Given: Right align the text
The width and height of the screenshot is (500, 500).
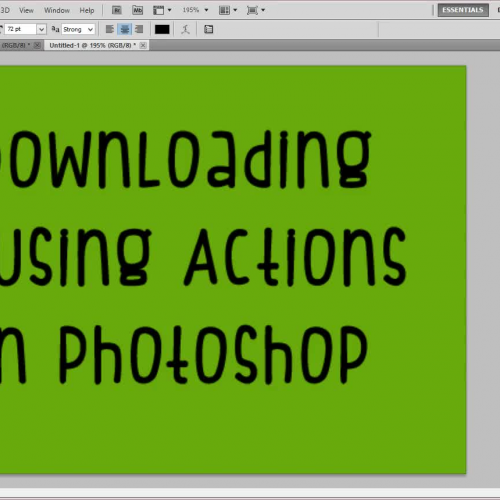Looking at the screenshot, I should [x=139, y=29].
